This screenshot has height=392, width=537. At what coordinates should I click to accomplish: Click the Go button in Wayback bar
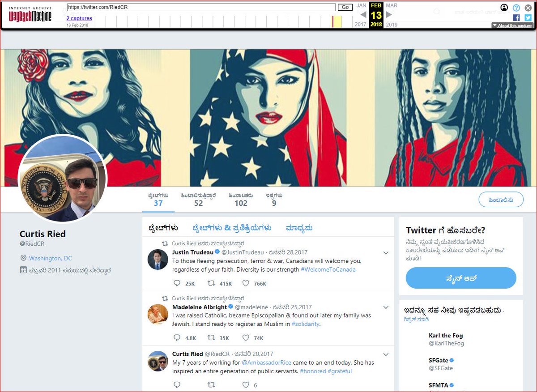pos(345,7)
